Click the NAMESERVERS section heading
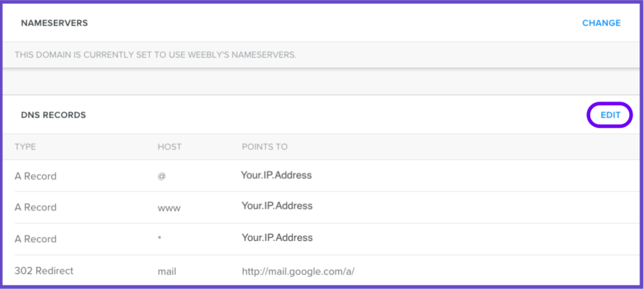Viewport: 644px width, 289px height. tap(54, 23)
